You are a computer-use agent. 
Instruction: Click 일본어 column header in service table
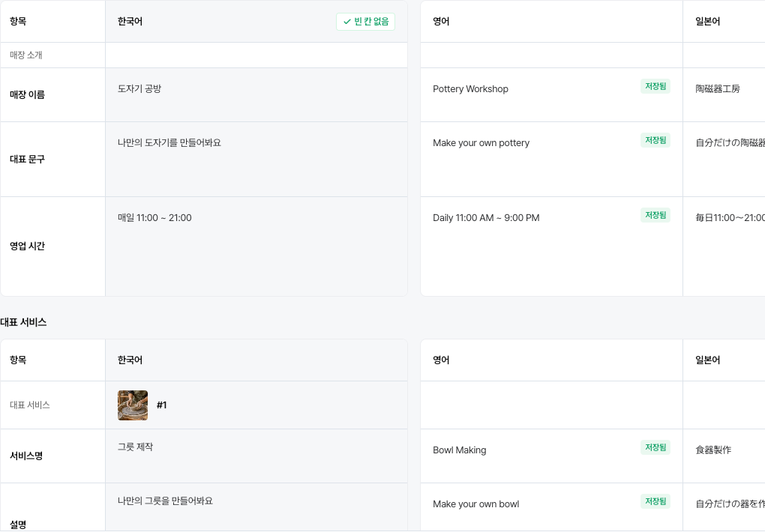[x=707, y=360]
